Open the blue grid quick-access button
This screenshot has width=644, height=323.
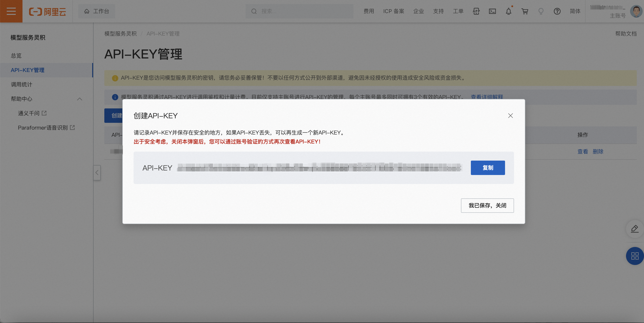pos(635,256)
